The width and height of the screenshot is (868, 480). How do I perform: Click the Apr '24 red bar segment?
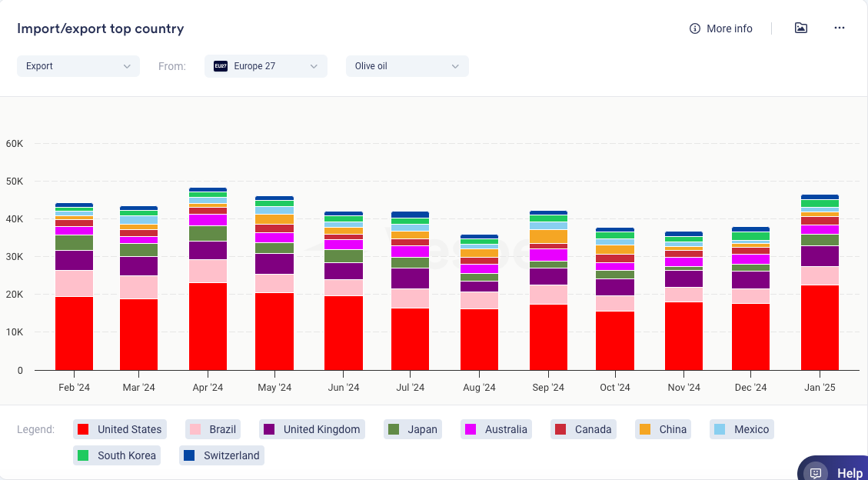(208, 326)
